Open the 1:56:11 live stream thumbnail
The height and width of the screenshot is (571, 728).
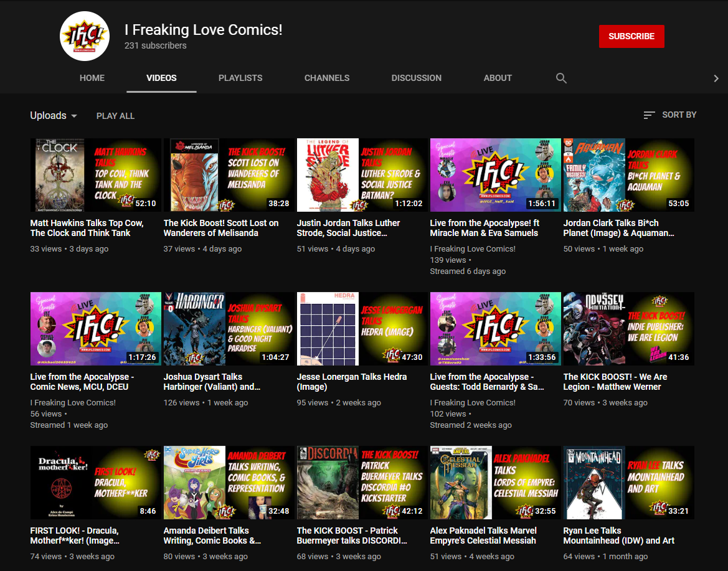[x=495, y=175]
